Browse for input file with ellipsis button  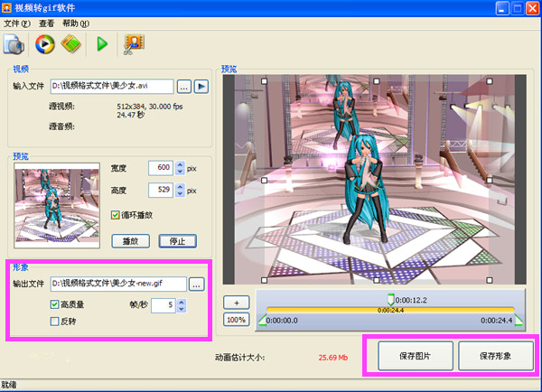[x=184, y=87]
